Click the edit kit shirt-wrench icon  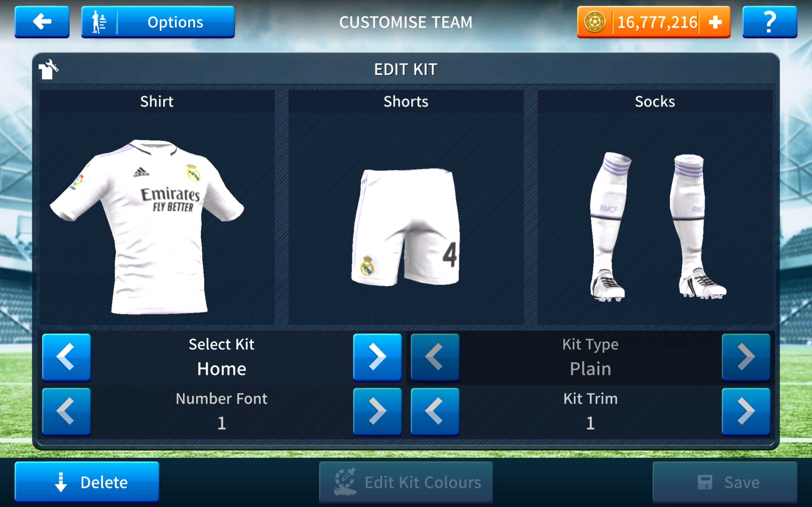[48, 69]
